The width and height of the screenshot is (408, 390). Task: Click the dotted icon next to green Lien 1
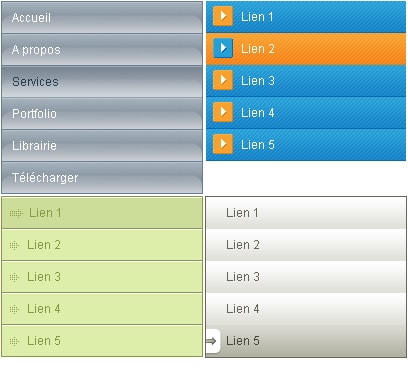click(x=16, y=213)
